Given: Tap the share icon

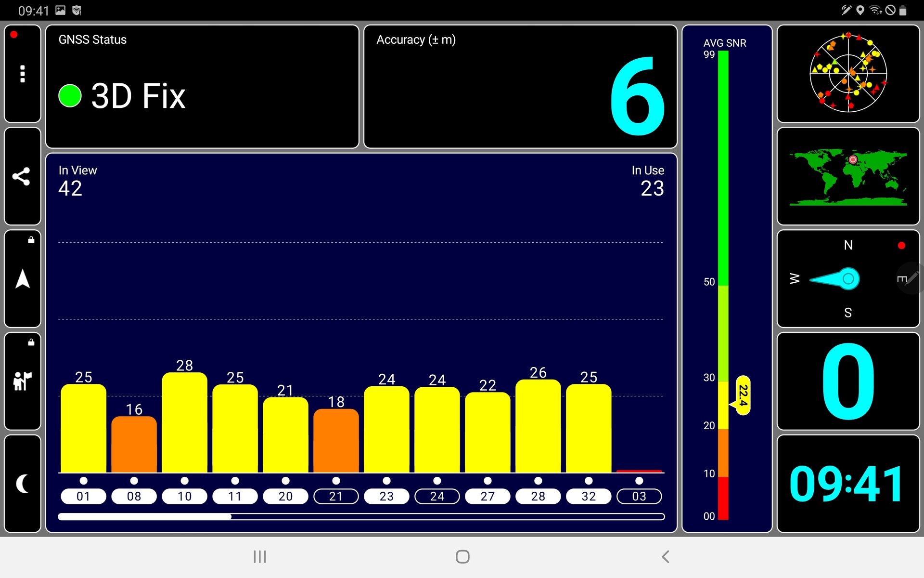Looking at the screenshot, I should pyautogui.click(x=22, y=176).
